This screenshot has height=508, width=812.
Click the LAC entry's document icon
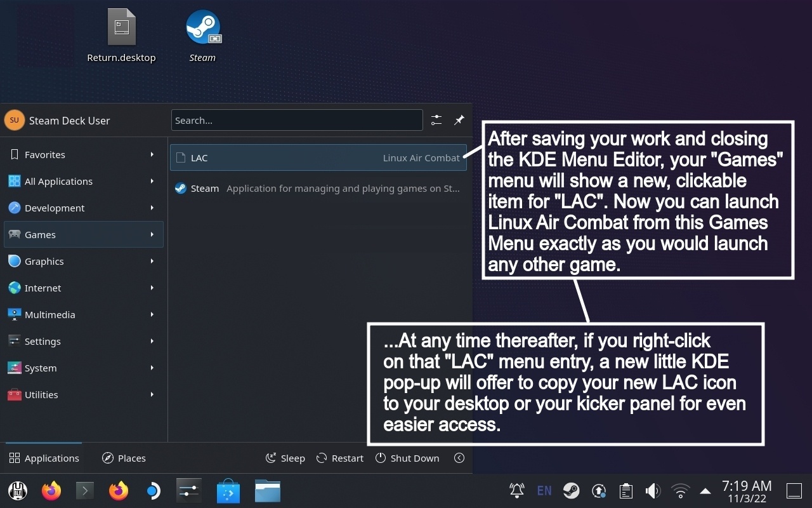point(181,157)
